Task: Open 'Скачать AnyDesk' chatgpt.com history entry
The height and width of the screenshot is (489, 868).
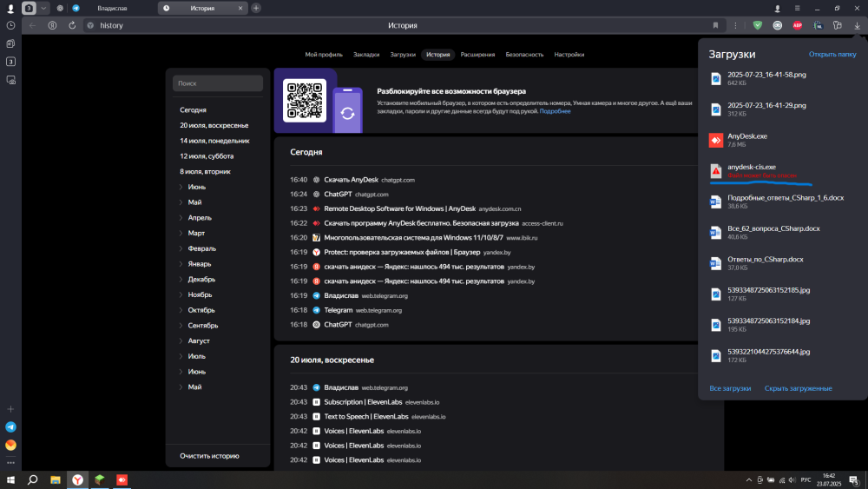Action: pos(351,180)
